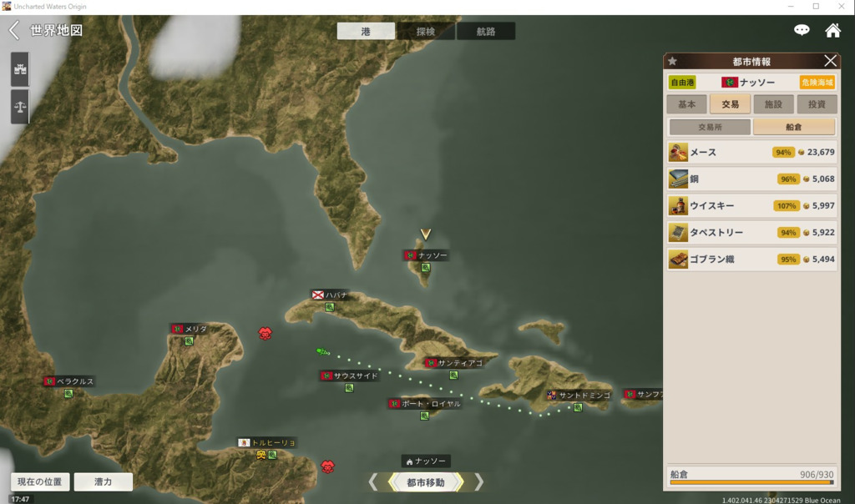Return home via the house icon
855x504 pixels.
coord(832,30)
